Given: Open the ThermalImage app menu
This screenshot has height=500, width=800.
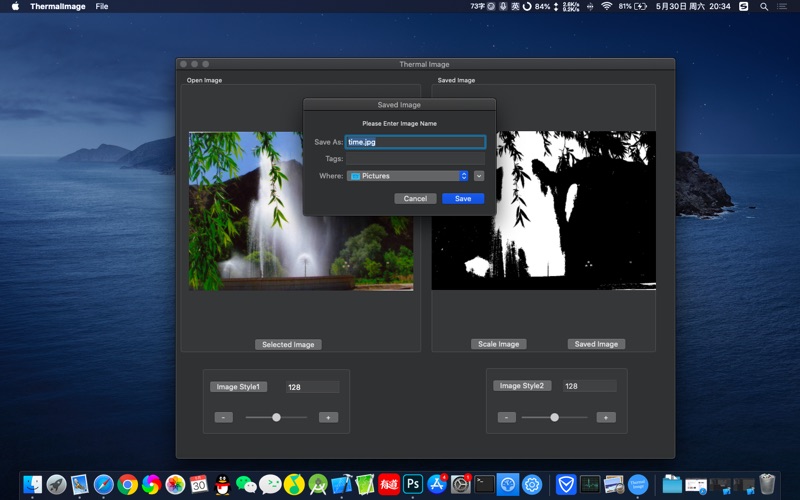Looking at the screenshot, I should click(x=57, y=6).
